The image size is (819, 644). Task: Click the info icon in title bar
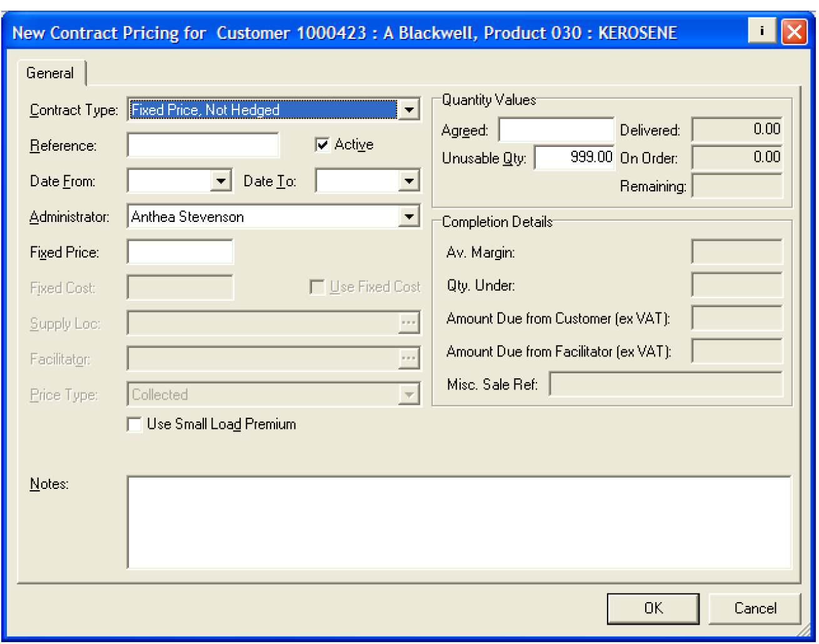coord(761,31)
